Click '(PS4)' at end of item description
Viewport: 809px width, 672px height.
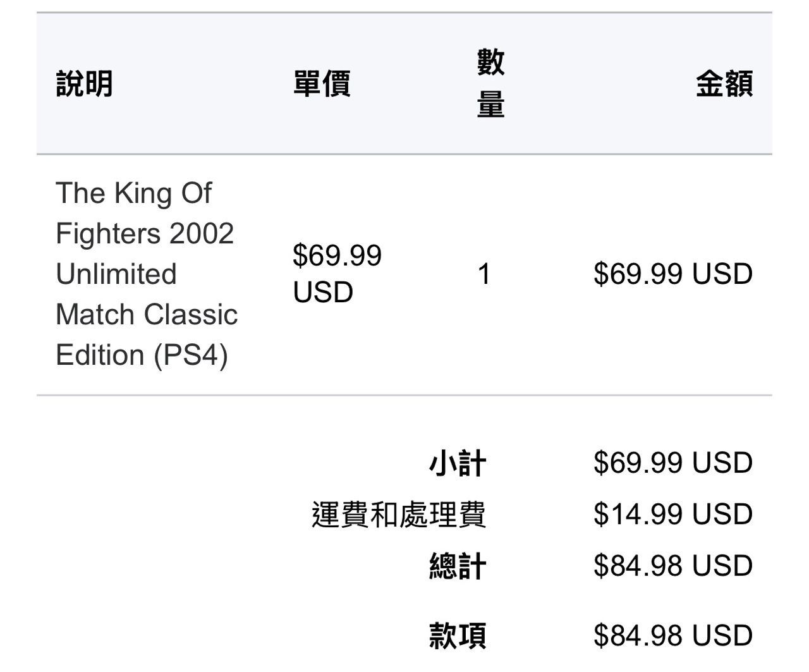(191, 355)
